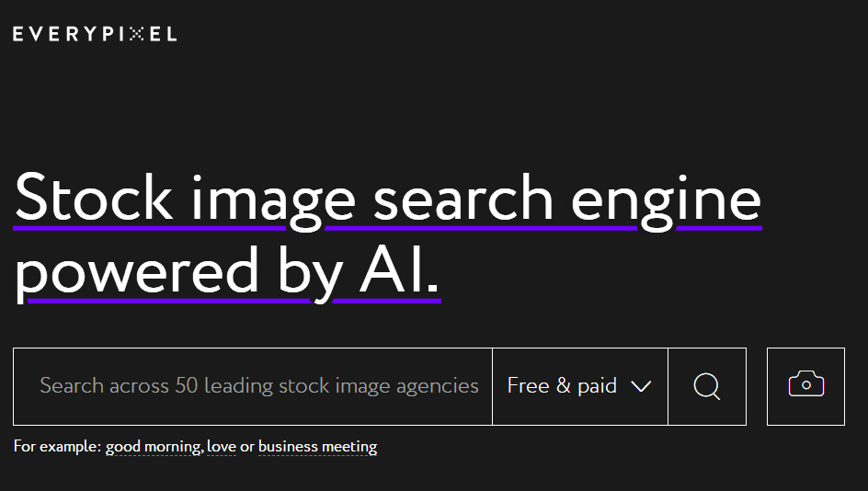
Task: Open search by image camera icon
Action: tap(805, 385)
